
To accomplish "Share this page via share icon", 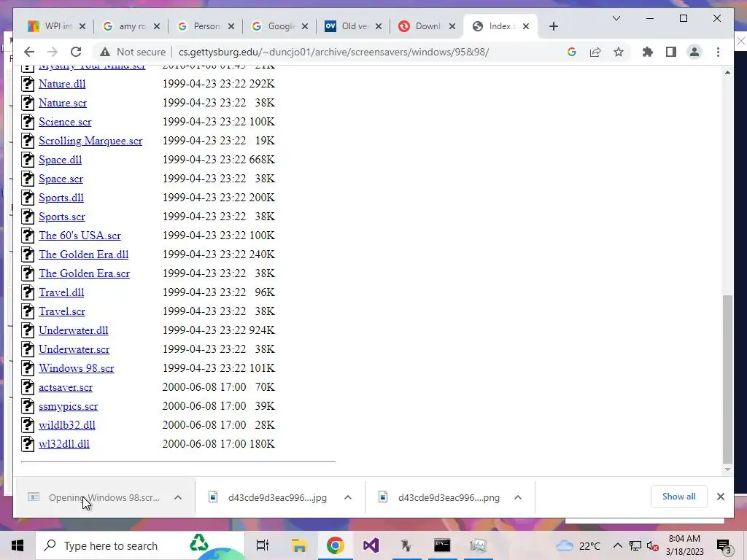I will click(595, 52).
